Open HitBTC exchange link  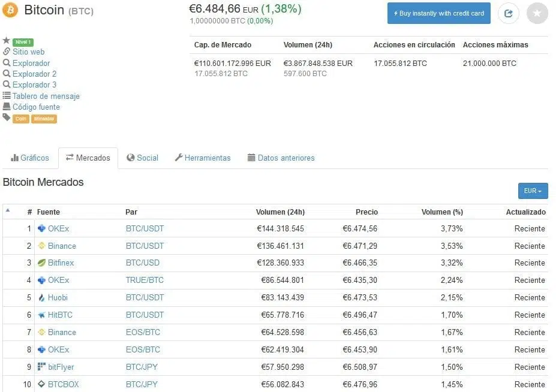(61, 315)
